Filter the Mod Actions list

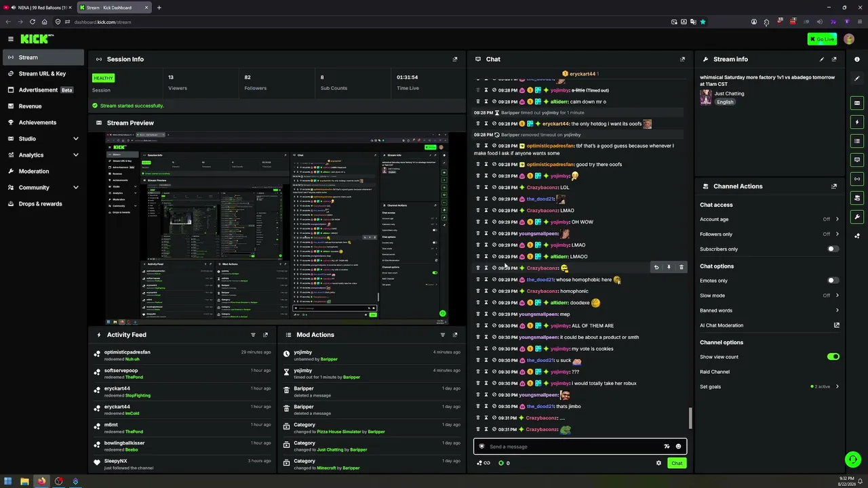[443, 335]
